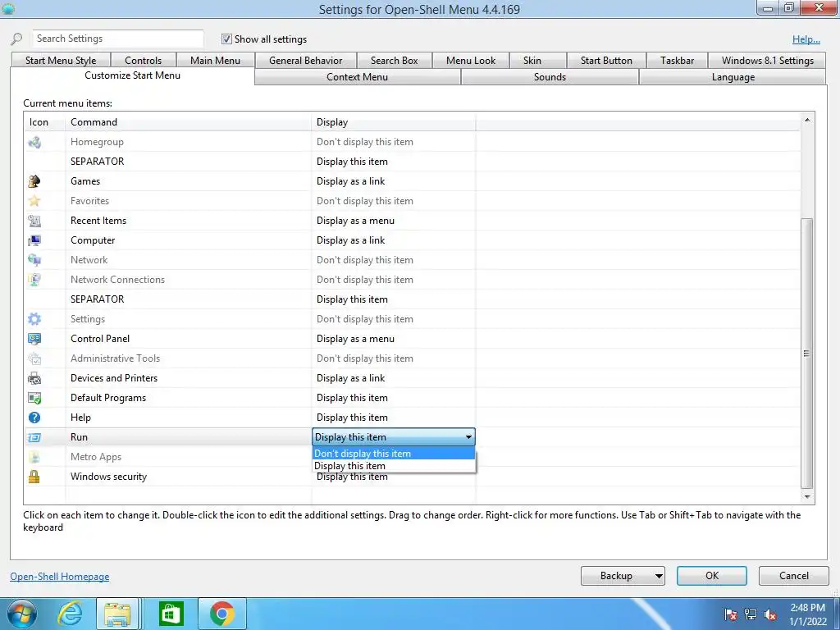Select the Windows security row

[413, 477]
